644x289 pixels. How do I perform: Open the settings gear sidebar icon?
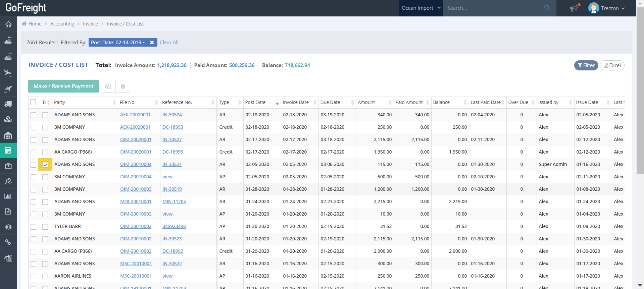8,227
